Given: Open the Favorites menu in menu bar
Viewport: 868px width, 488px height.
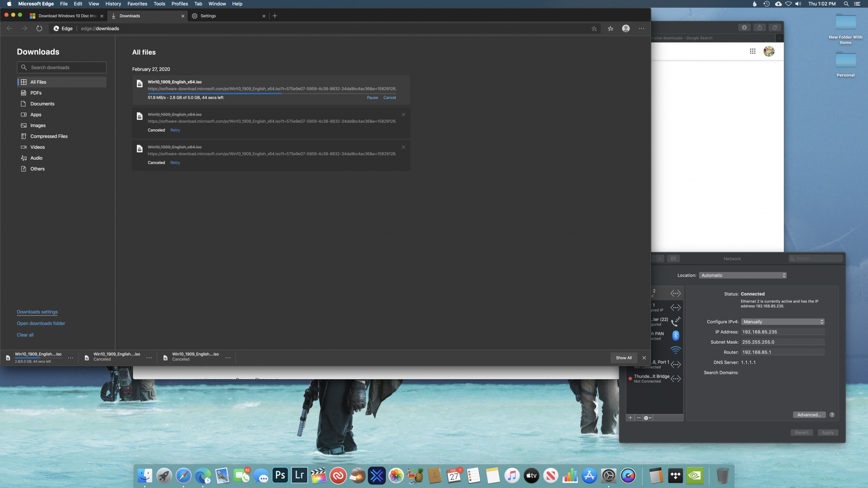Looking at the screenshot, I should [x=137, y=4].
